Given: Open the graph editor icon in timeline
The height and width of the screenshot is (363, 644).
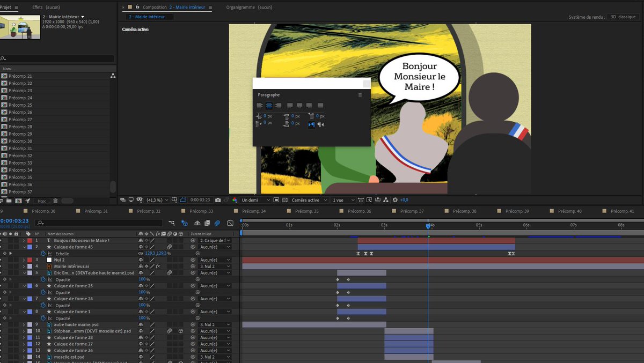Looking at the screenshot, I should pos(230,223).
